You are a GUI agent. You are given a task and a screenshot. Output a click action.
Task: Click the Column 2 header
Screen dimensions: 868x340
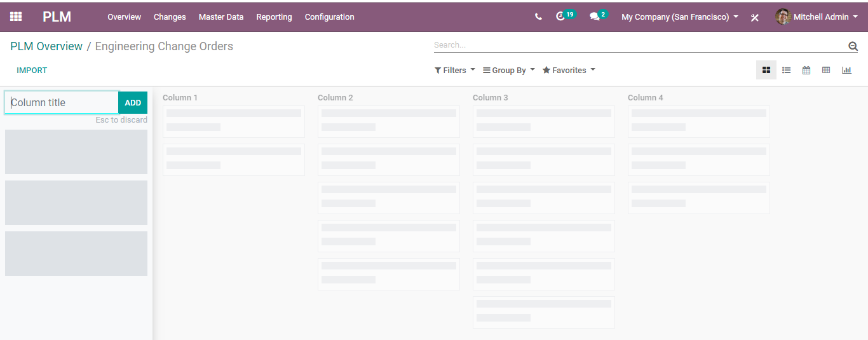pos(336,98)
